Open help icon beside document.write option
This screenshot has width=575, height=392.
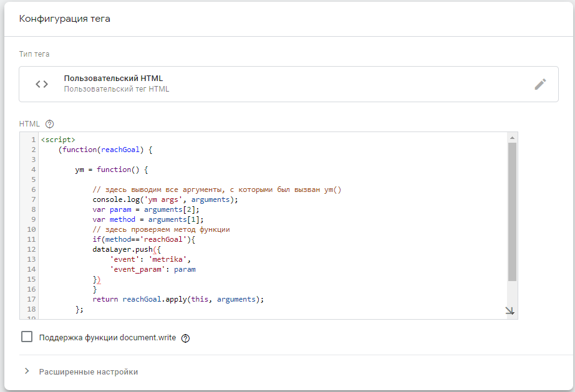click(x=185, y=338)
